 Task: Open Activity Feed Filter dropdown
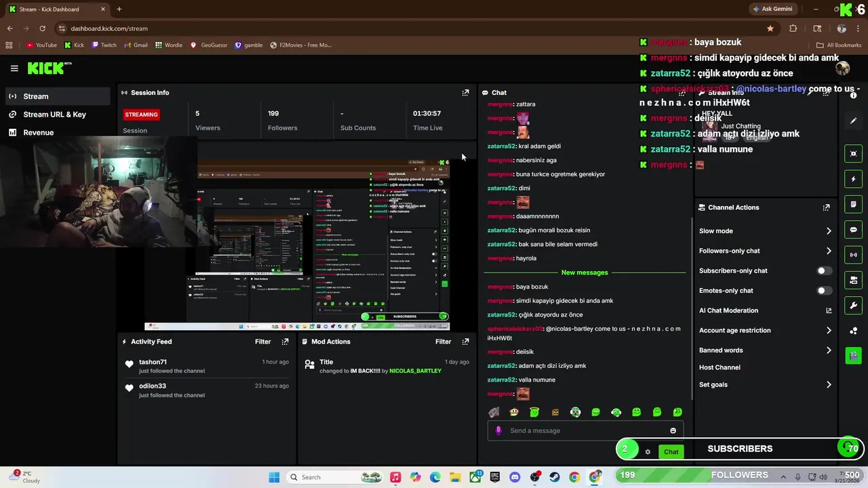click(x=262, y=342)
